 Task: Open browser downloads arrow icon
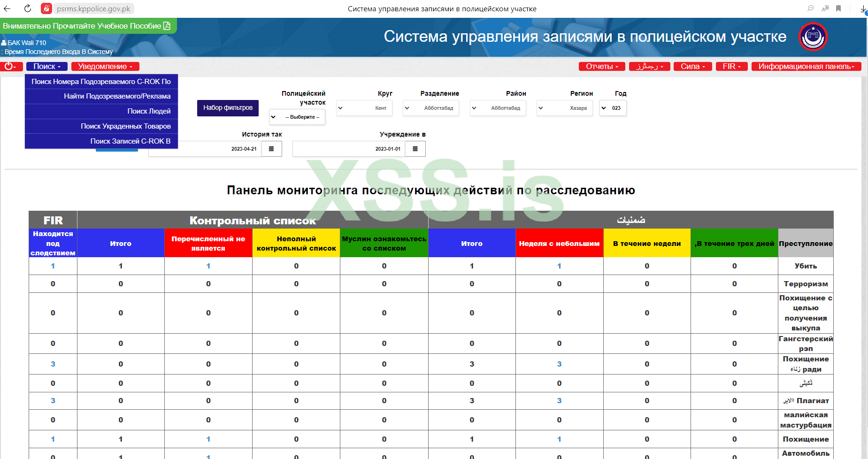[x=863, y=8]
